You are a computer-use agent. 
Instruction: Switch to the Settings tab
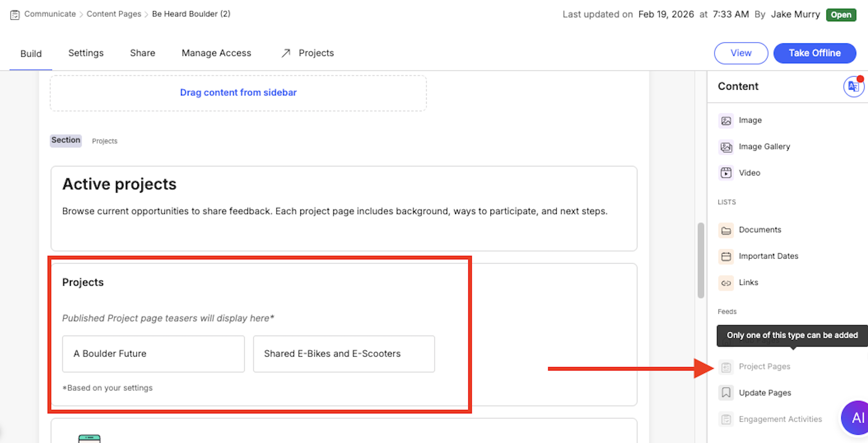(86, 53)
